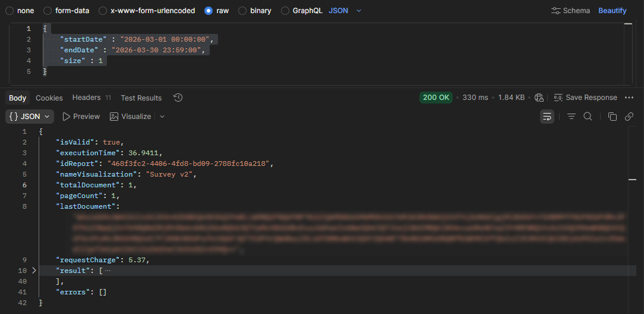
Task: Click the filter response icon
Action: (x=572, y=117)
